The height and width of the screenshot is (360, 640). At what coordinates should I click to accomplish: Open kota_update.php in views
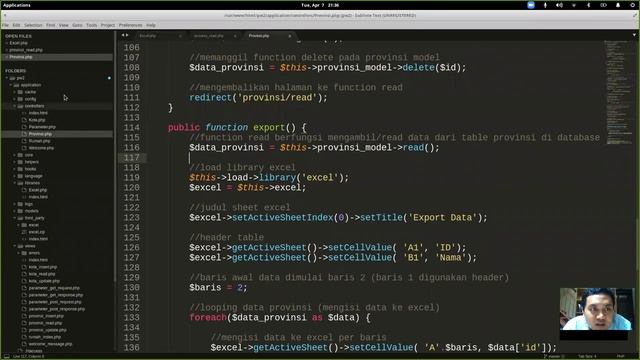click(44, 281)
